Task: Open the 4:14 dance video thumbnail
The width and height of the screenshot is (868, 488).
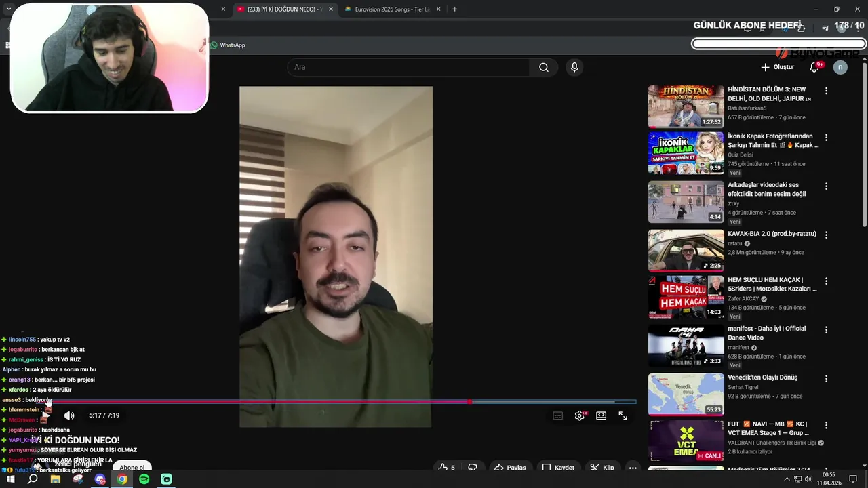Action: point(686,202)
